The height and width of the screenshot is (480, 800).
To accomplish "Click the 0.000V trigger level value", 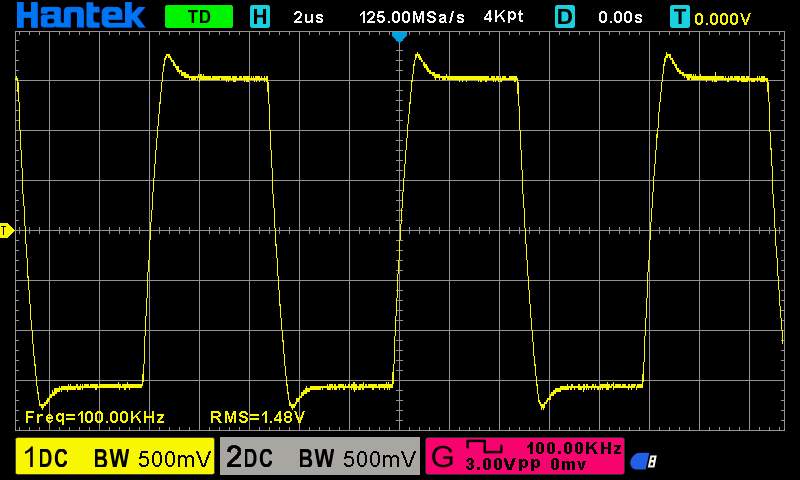I will 722,19.
